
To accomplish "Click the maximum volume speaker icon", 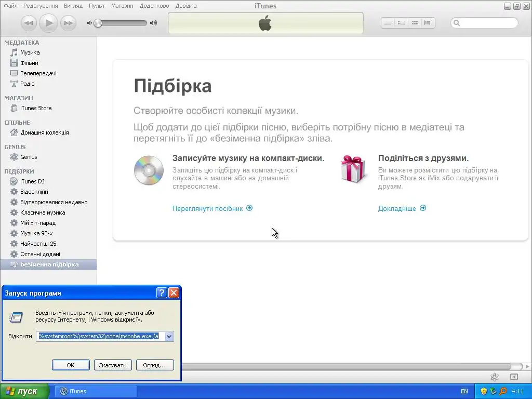I will [154, 23].
